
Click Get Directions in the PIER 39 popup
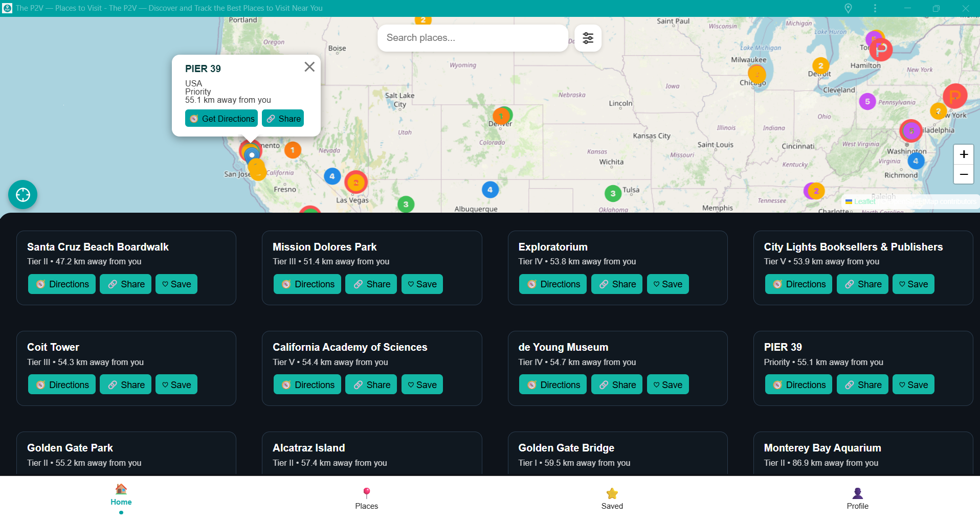[x=221, y=118]
